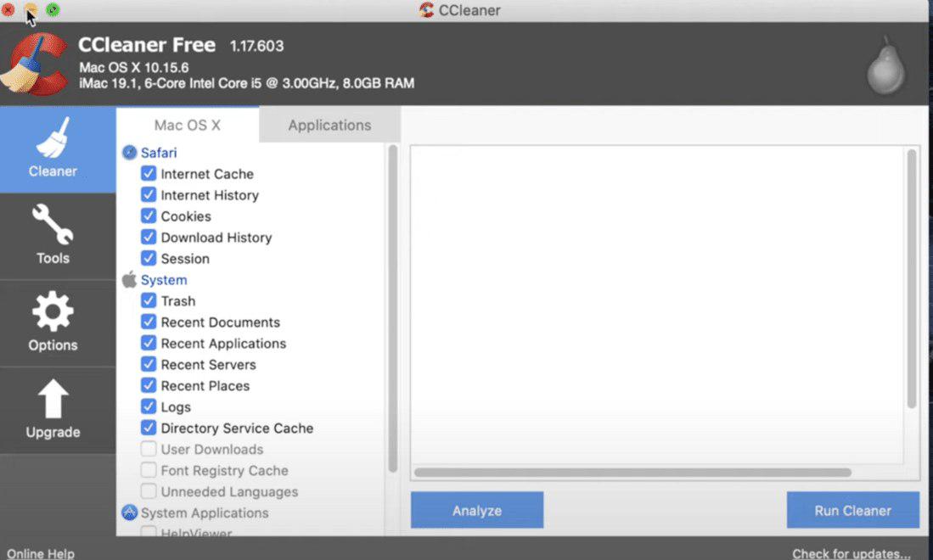Click the Apple System icon

(129, 279)
